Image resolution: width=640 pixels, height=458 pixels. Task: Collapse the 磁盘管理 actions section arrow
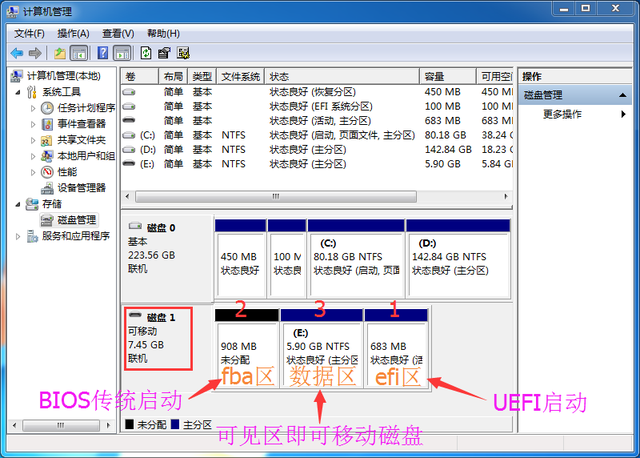tap(622, 95)
